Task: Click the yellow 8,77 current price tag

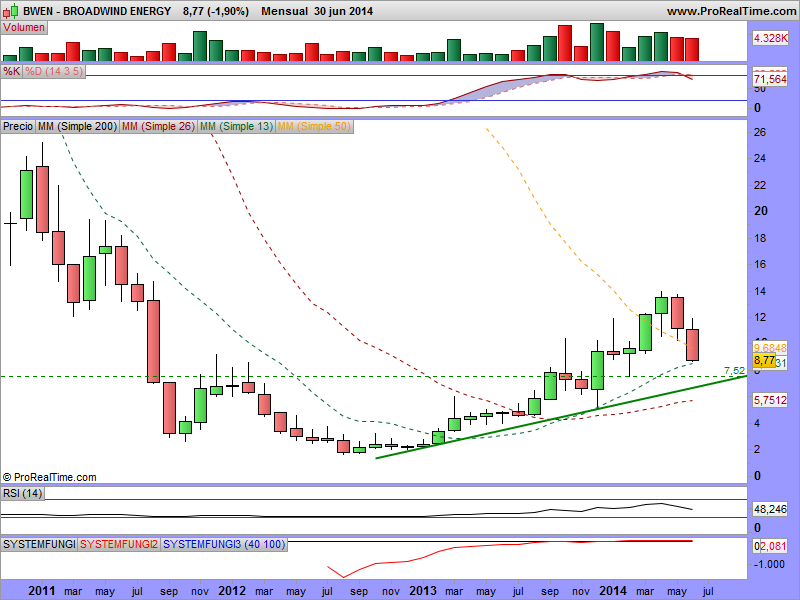Action: click(764, 361)
